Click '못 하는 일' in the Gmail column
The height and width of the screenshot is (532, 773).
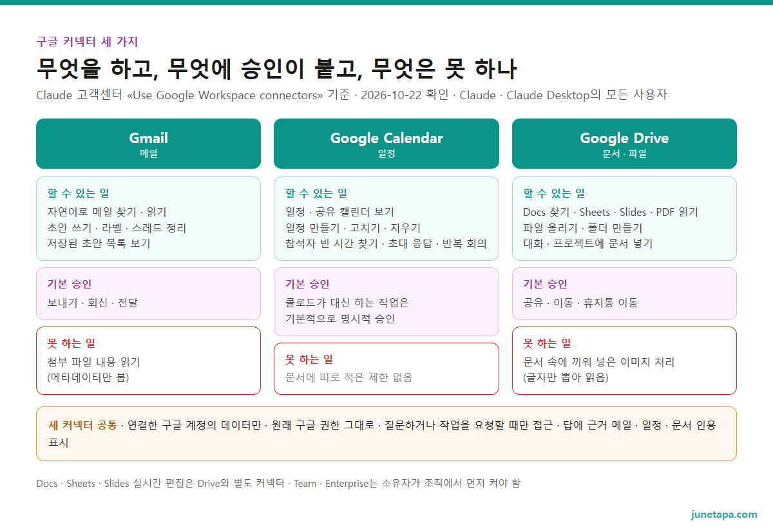click(71, 343)
